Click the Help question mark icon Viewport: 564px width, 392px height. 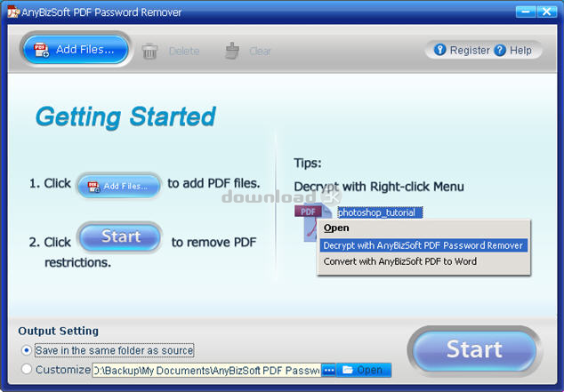coord(500,50)
